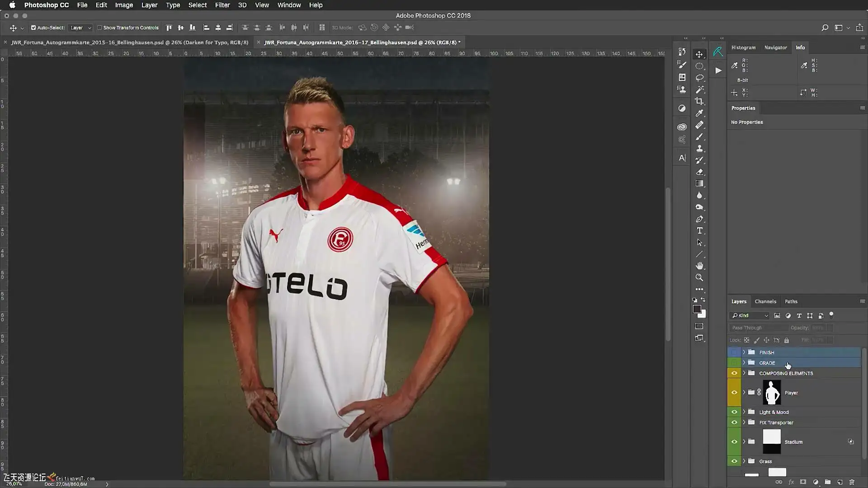
Task: Click the delete layer trash icon
Action: [852, 482]
